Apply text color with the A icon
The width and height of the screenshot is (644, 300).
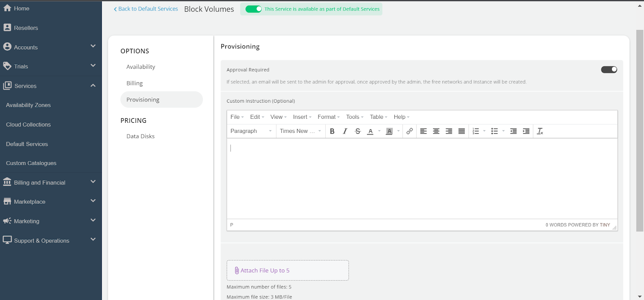370,131
